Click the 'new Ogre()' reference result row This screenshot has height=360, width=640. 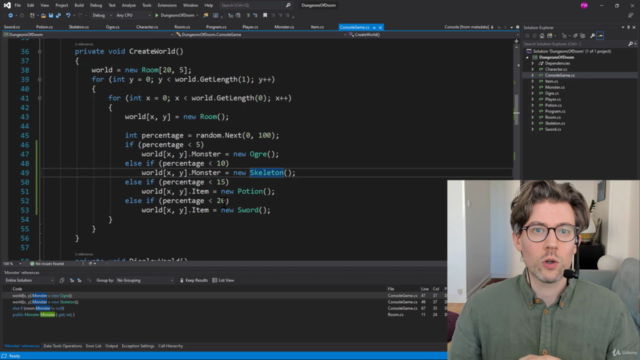point(42,296)
